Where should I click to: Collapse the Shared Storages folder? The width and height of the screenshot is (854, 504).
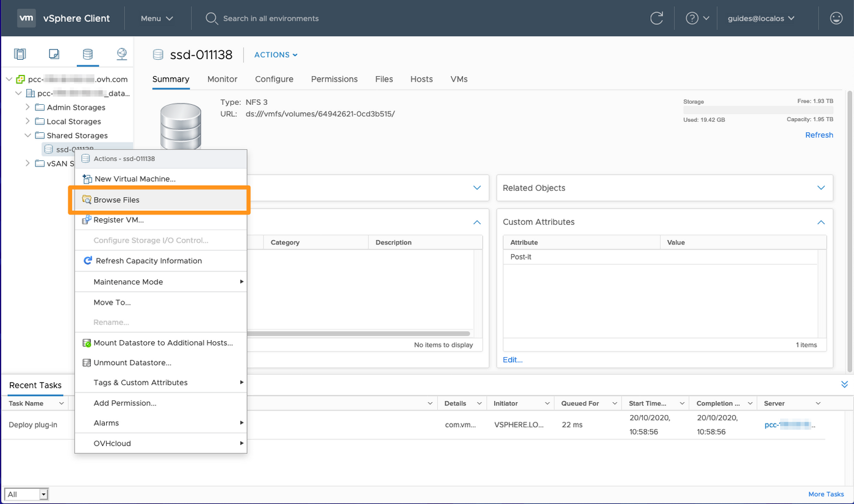27,135
